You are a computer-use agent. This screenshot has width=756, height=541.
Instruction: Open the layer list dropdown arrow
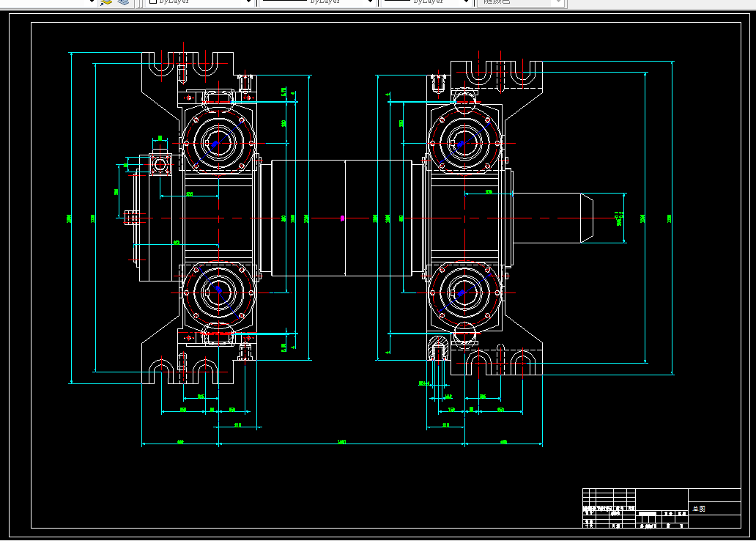[92, 2]
